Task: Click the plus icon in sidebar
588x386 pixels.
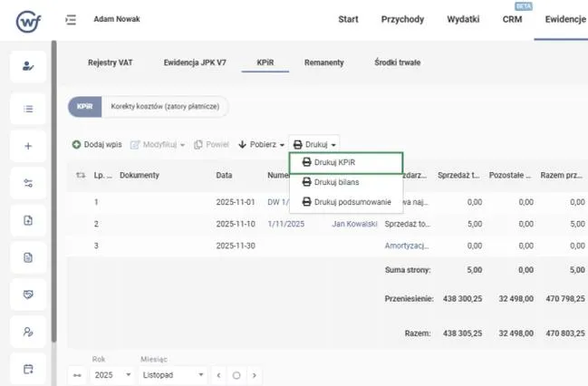Action: 28,146
